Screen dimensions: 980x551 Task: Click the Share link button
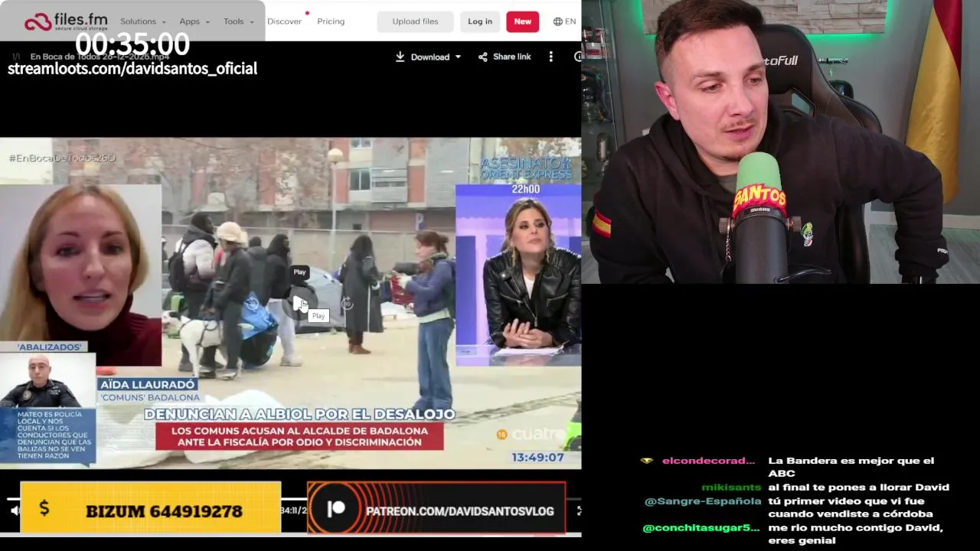pyautogui.click(x=505, y=57)
